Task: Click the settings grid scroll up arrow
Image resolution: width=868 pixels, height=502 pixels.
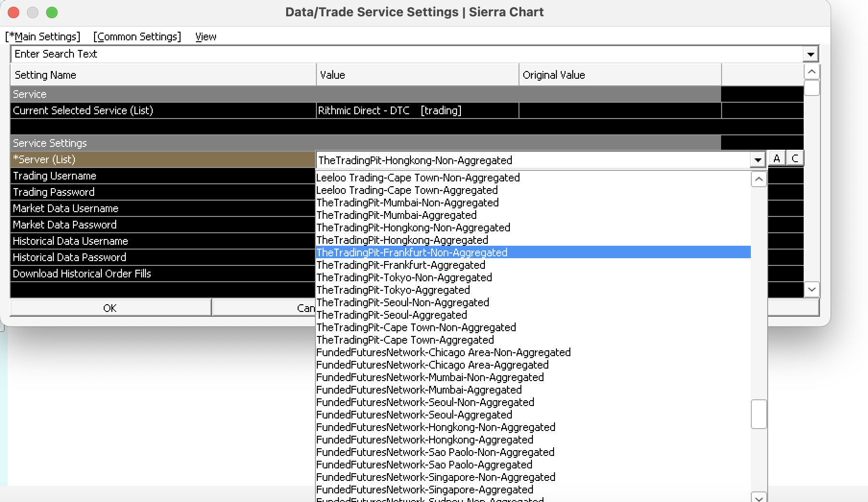Action: click(811, 72)
